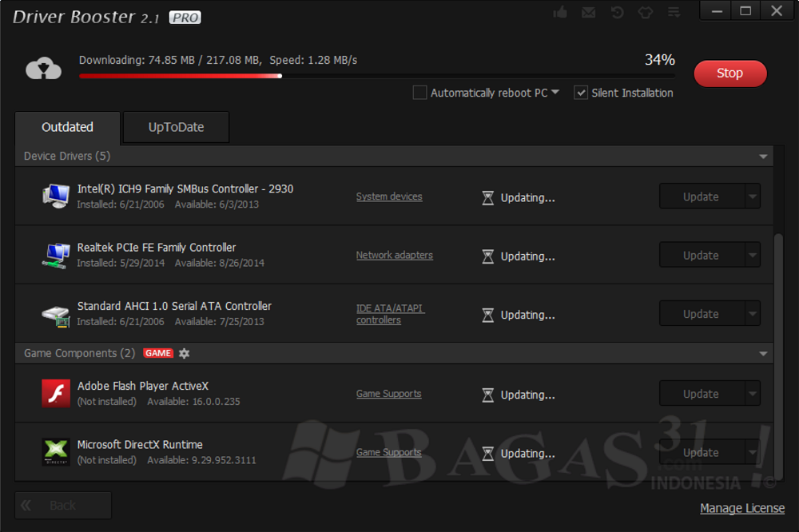Viewport: 799px width, 532px height.
Task: Click the Microsoft DirectX icon
Action: click(x=56, y=451)
